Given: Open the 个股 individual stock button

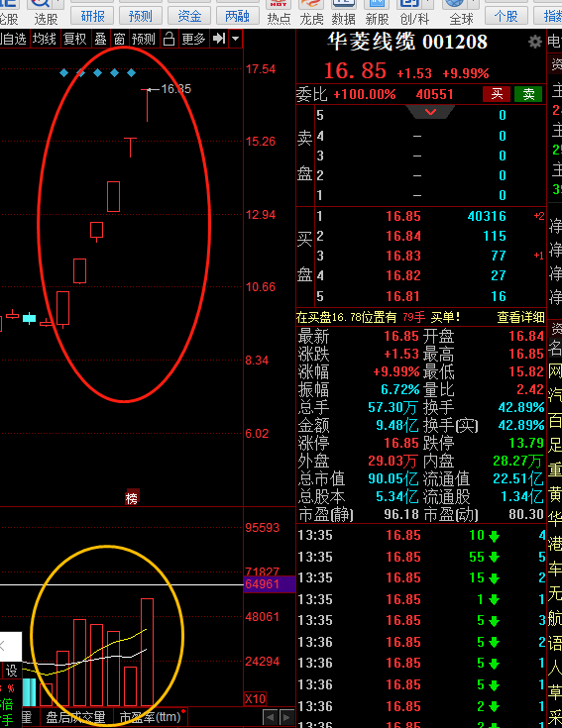Looking at the screenshot, I should point(506,16).
